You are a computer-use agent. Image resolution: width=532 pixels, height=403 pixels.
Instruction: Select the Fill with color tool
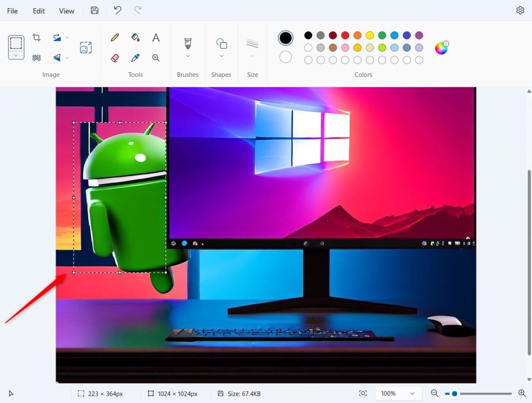[135, 37]
